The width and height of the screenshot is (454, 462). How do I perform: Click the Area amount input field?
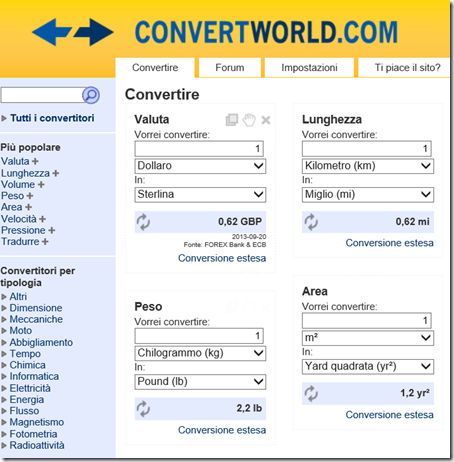pyautogui.click(x=367, y=321)
